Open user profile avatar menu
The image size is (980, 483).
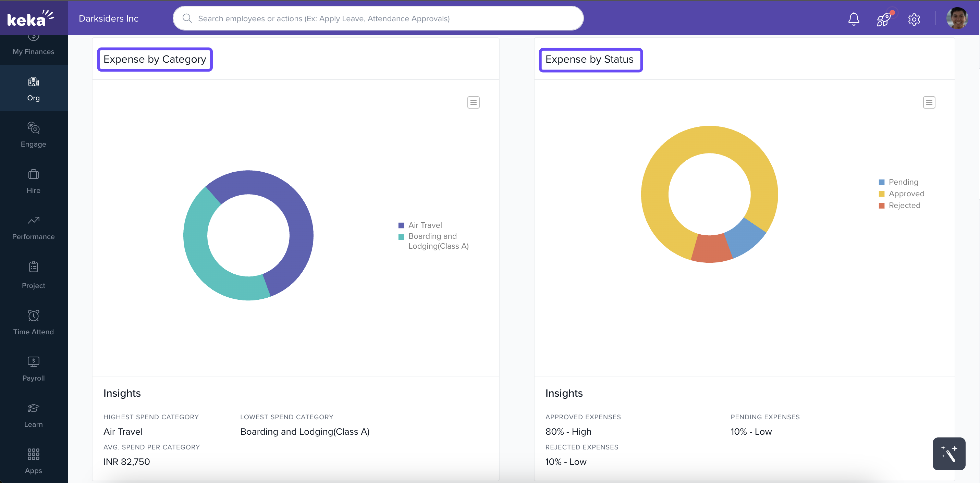957,18
